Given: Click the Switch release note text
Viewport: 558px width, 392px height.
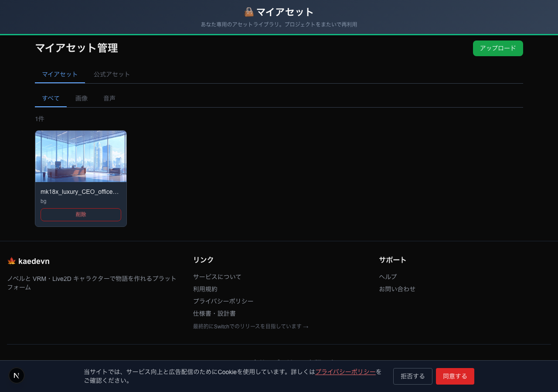Looking at the screenshot, I should pyautogui.click(x=251, y=326).
